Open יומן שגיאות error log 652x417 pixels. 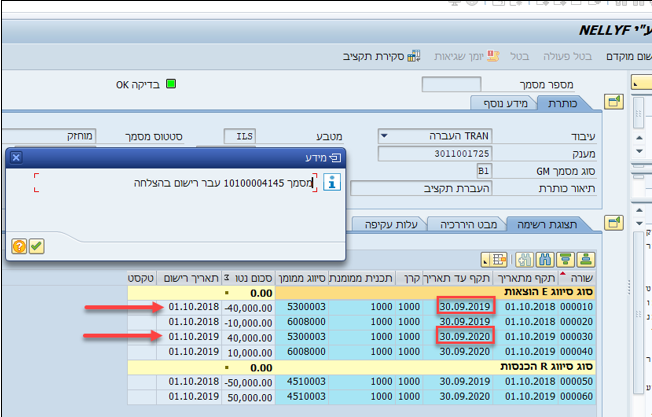pos(467,56)
